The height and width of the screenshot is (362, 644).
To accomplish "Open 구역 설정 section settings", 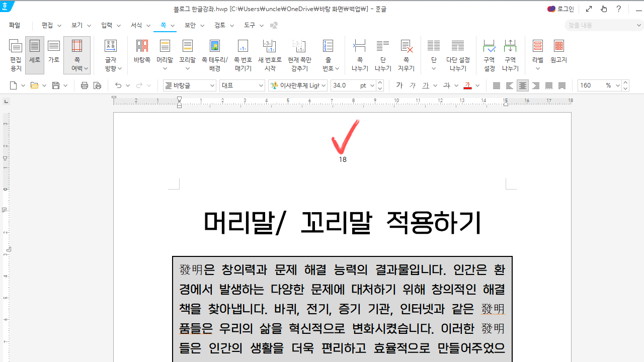I will point(489,55).
